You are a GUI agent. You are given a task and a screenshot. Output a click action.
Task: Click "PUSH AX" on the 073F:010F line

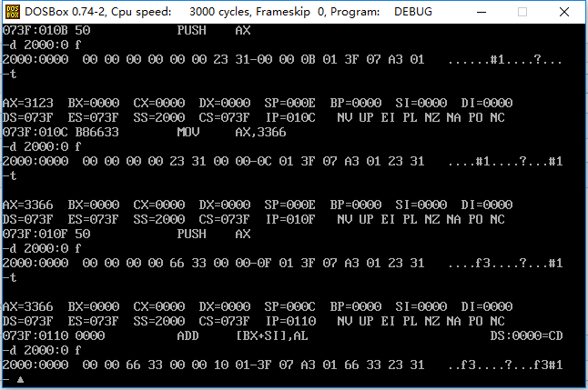[x=213, y=234]
